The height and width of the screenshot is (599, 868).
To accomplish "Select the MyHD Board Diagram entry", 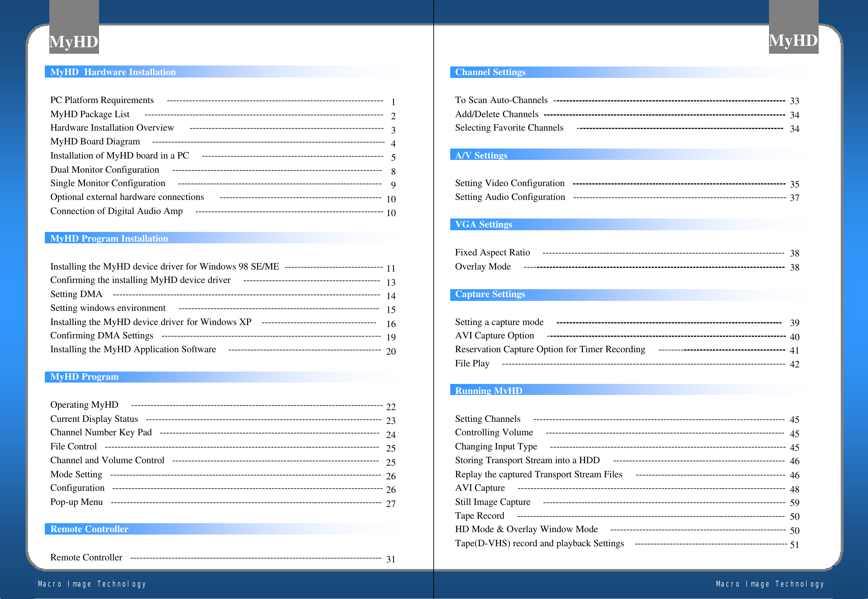I will tap(95, 142).
